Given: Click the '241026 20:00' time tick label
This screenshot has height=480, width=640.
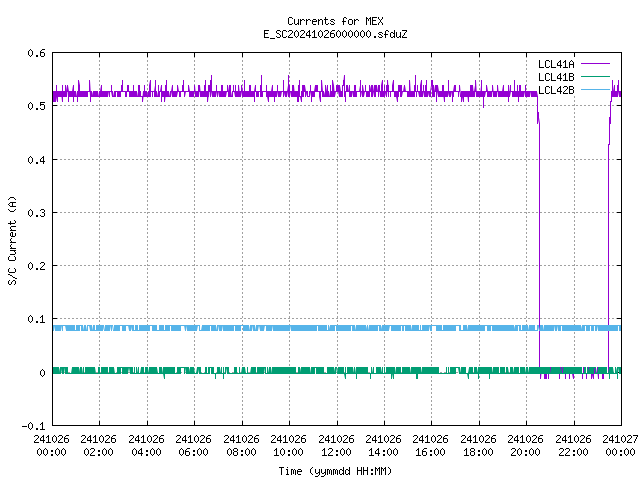Looking at the screenshot, I should [525, 446].
